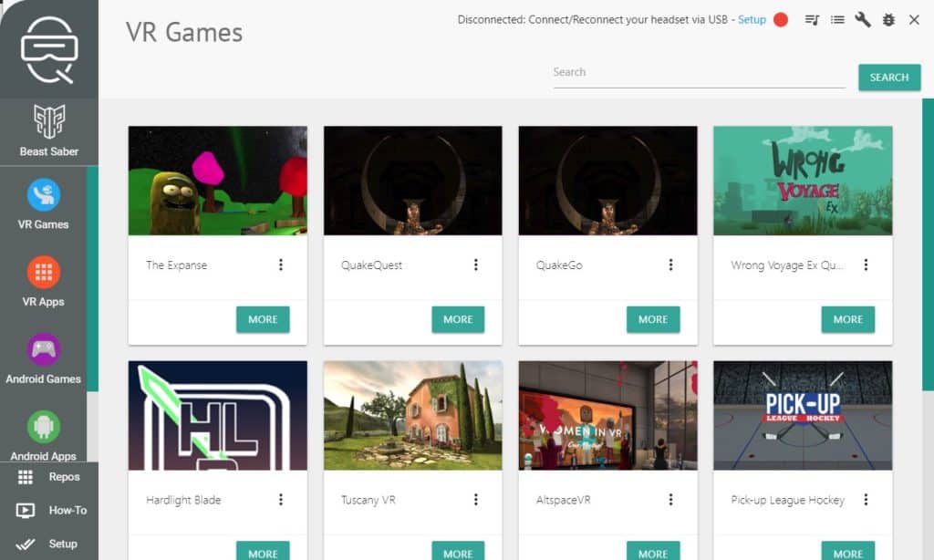Screen dimensions: 934x560
Task: Open Hardlight Blade thumbnail
Action: pyautogui.click(x=217, y=415)
